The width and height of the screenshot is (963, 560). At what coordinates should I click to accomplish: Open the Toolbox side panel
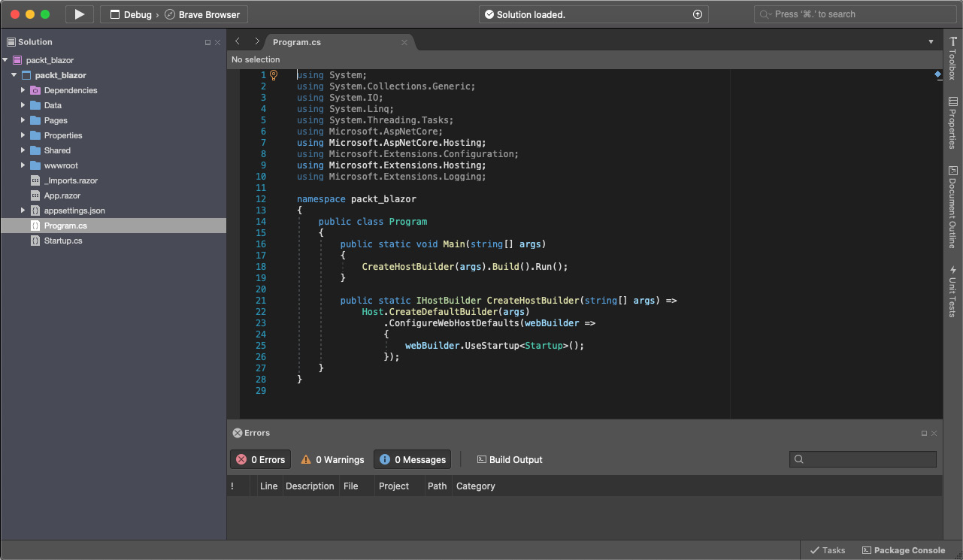(952, 58)
